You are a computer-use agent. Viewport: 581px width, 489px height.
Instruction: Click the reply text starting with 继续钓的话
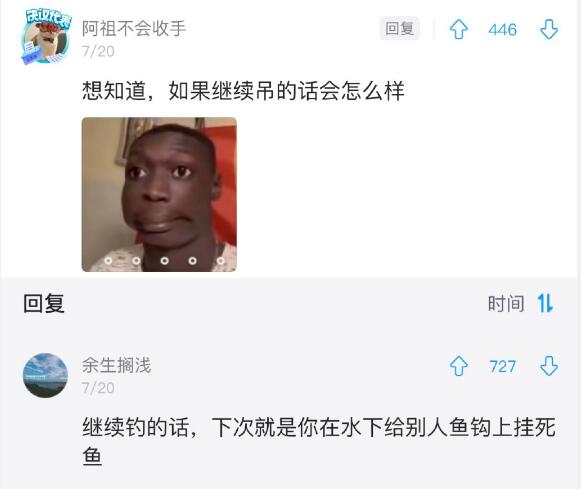[319, 441]
